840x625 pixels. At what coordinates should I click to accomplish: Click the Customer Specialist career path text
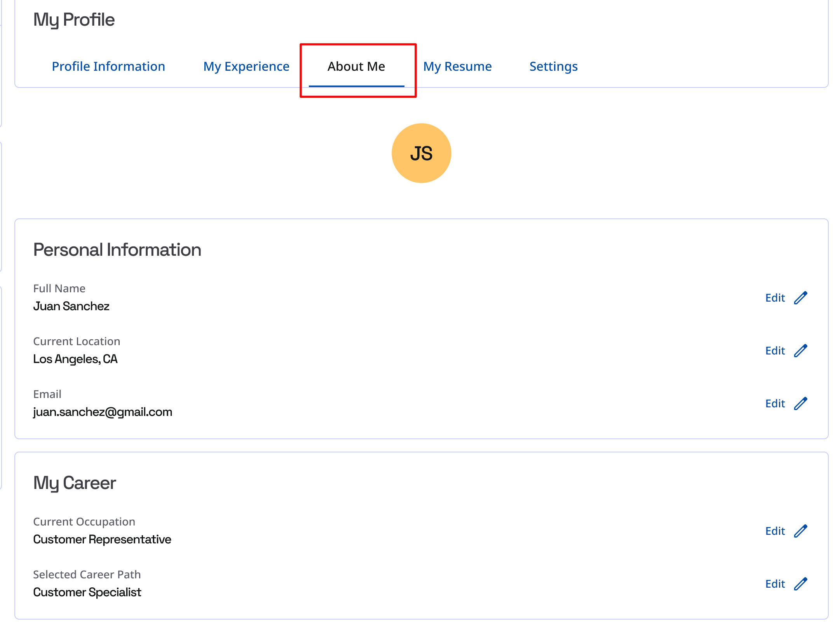(x=87, y=592)
